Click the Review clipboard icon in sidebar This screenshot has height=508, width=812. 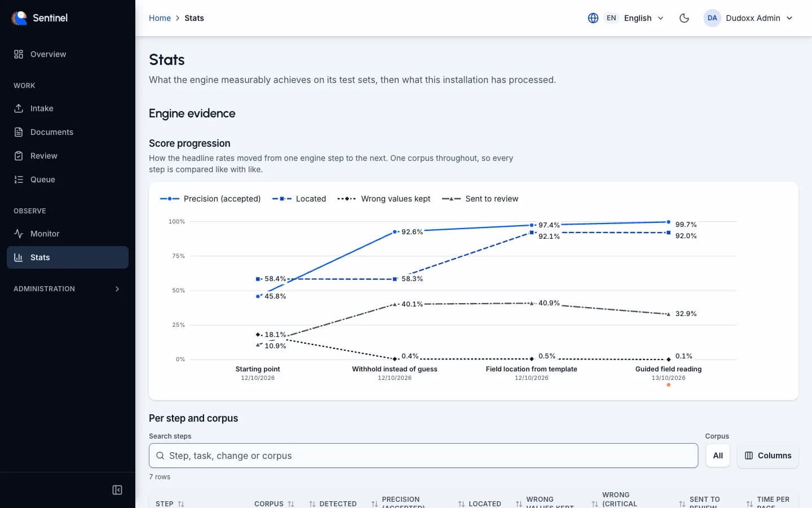[19, 156]
